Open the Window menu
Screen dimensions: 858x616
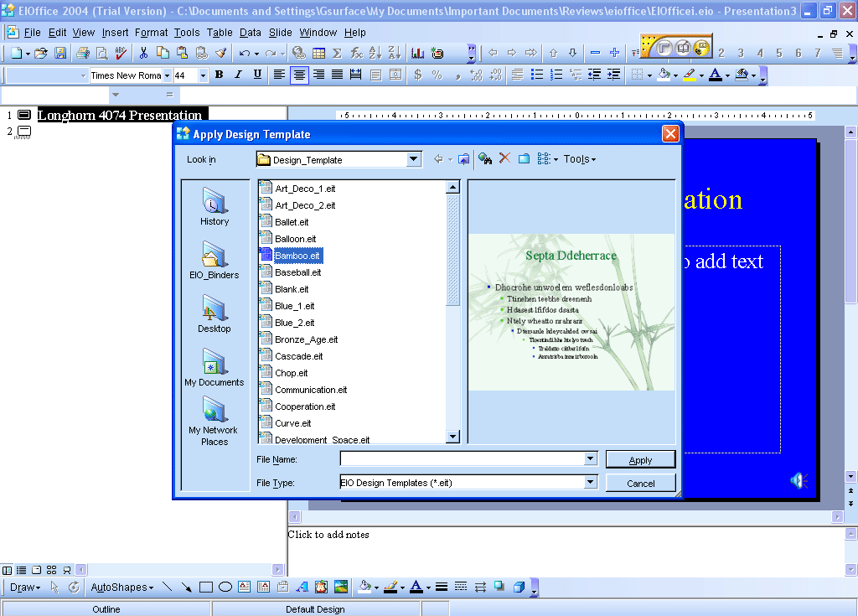point(318,33)
